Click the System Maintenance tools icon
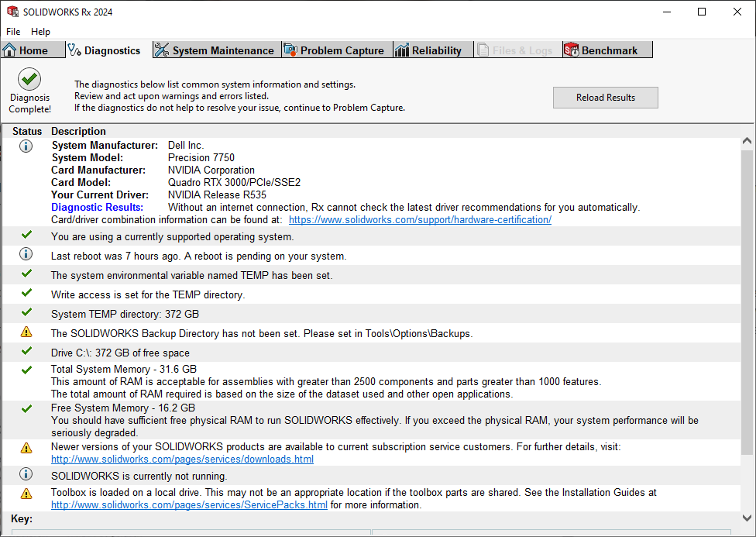 (161, 50)
